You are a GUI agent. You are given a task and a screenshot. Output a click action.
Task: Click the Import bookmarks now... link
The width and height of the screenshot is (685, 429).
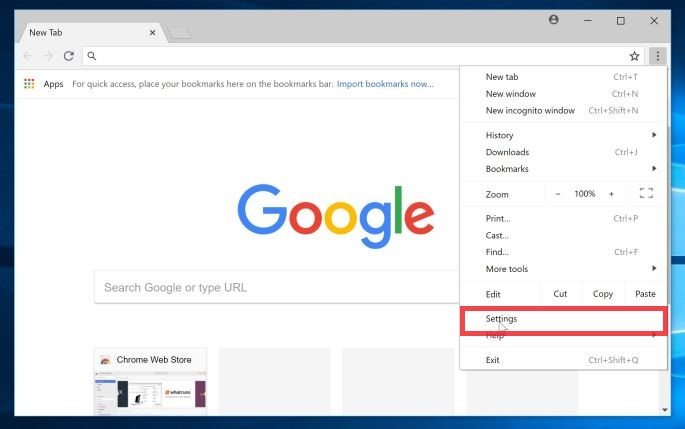click(x=385, y=84)
